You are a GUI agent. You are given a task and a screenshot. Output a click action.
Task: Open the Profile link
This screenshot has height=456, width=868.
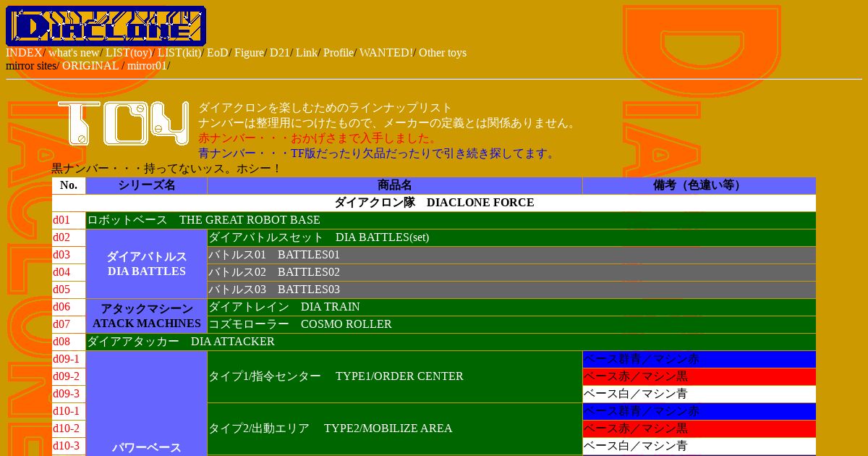(339, 53)
